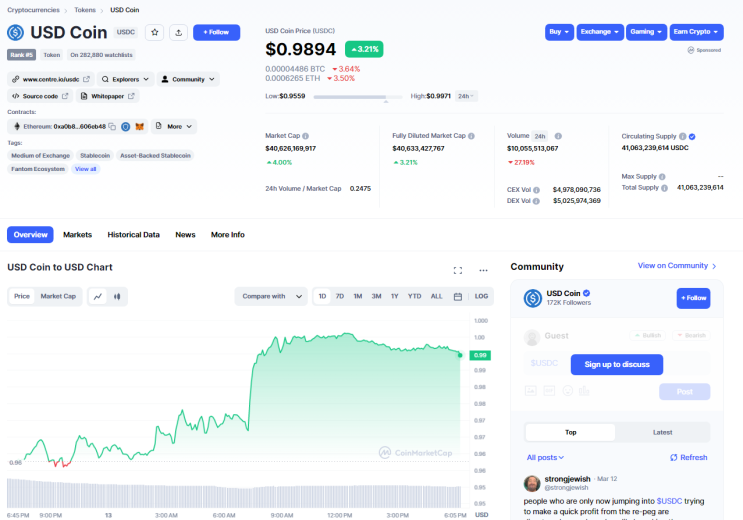Show Latest community posts tab

click(x=662, y=432)
